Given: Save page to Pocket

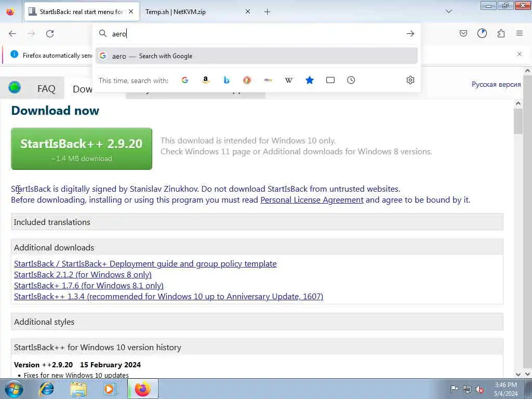Looking at the screenshot, I should click(x=463, y=33).
